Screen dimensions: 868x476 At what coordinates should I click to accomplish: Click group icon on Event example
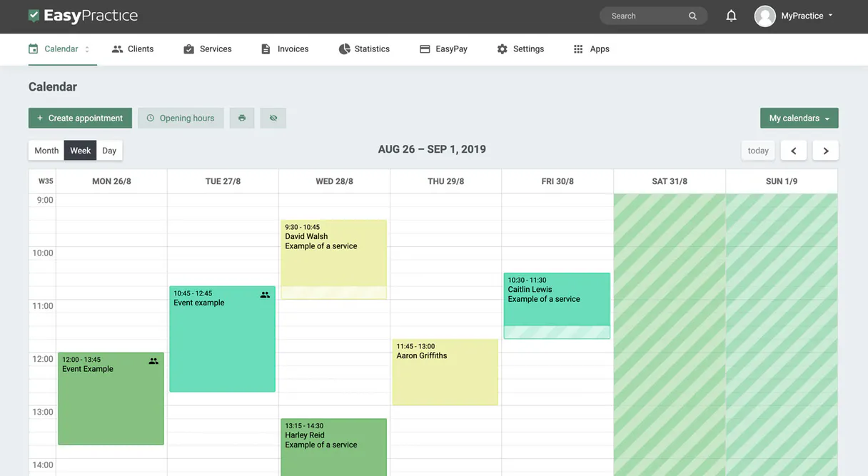point(265,295)
